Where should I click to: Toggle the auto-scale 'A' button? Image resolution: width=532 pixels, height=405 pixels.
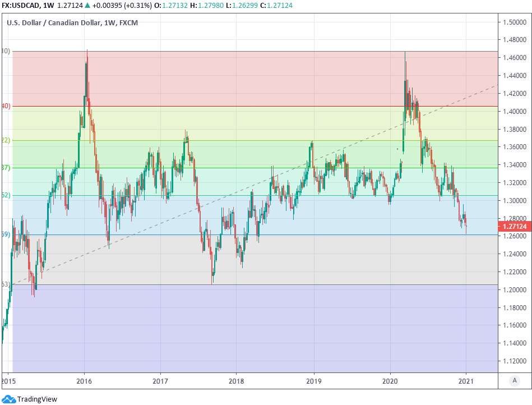pyautogui.click(x=514, y=380)
